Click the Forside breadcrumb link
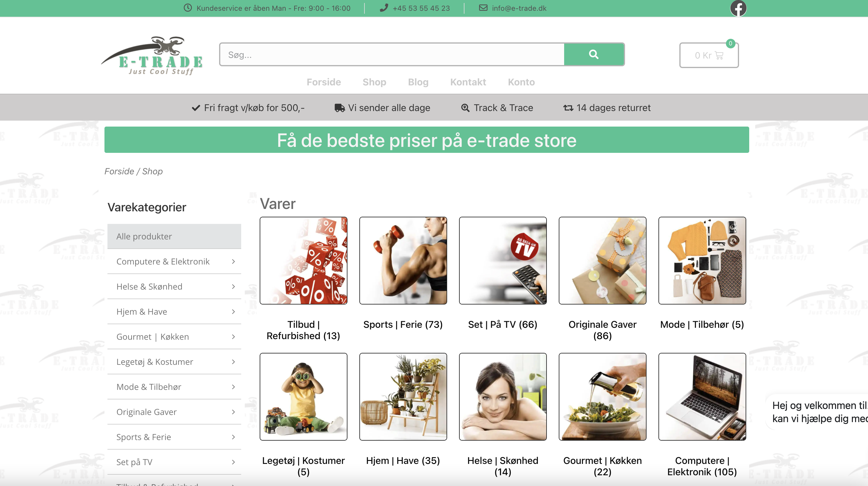 (x=119, y=171)
